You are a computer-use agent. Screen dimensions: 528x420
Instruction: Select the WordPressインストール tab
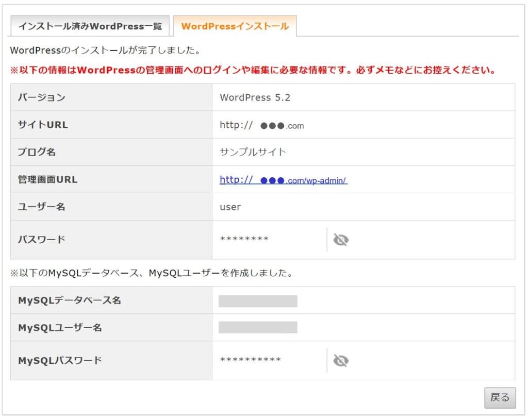click(x=235, y=26)
